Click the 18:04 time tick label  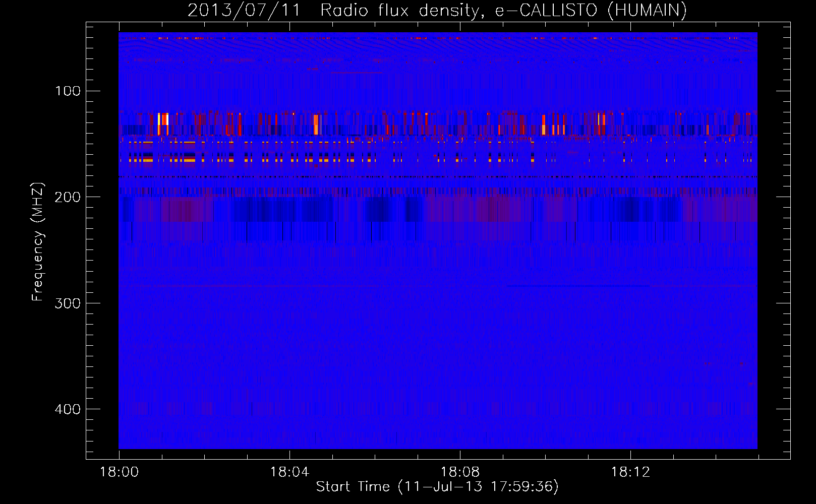[289, 472]
